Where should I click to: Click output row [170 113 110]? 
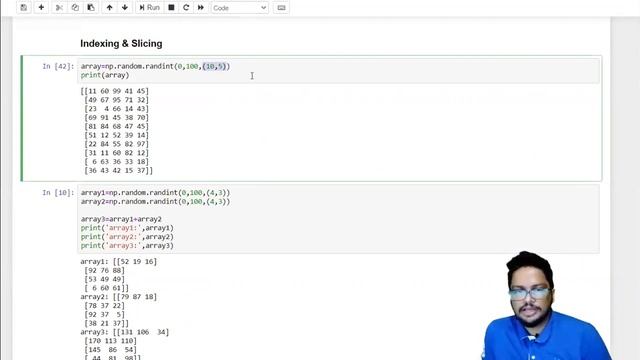click(x=111, y=341)
